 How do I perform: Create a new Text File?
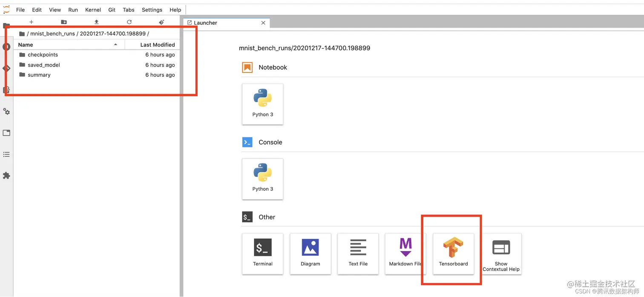tap(358, 254)
